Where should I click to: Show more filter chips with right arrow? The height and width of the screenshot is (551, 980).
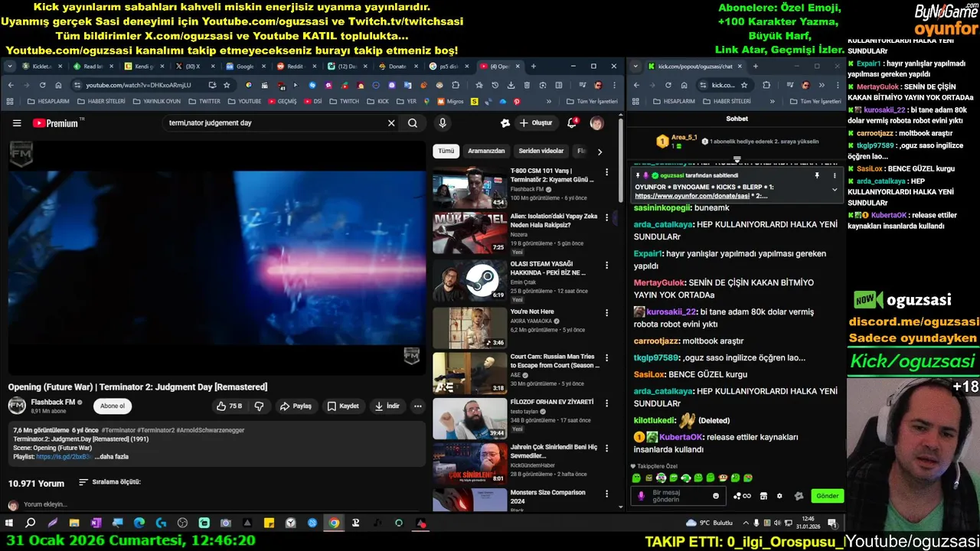tap(599, 152)
